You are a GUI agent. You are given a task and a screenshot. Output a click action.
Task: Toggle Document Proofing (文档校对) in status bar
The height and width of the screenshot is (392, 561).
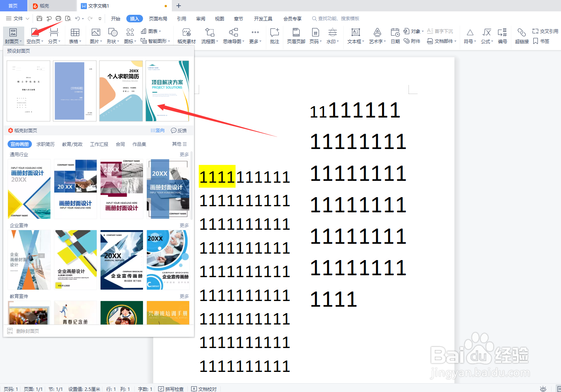pyautogui.click(x=204, y=389)
